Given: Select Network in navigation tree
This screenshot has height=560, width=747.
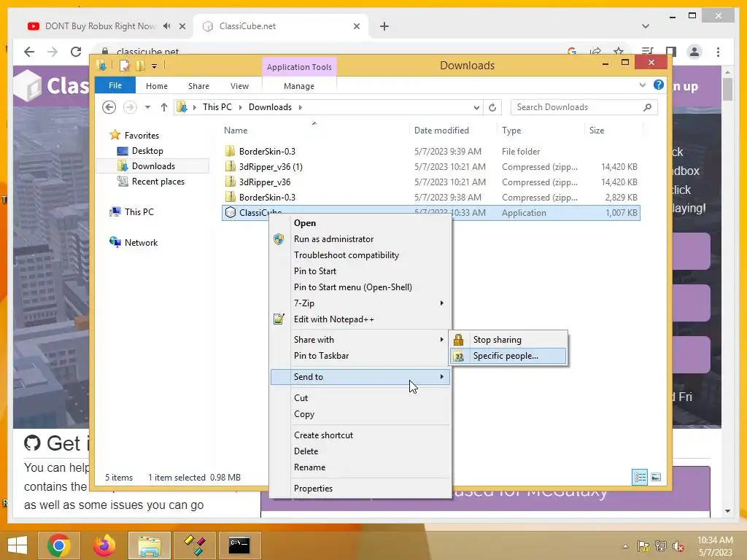Looking at the screenshot, I should pos(141,242).
